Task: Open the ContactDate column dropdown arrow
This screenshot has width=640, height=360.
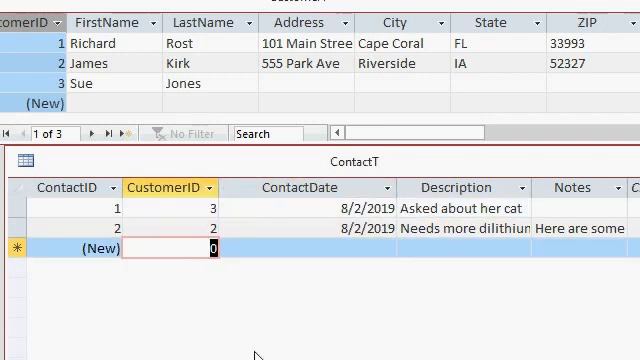Action: (387, 188)
